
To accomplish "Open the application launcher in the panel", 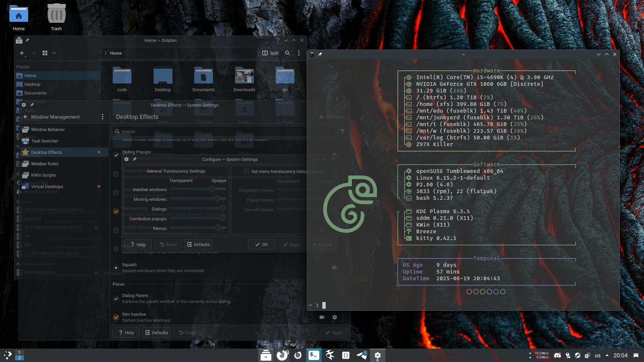I will (8, 355).
